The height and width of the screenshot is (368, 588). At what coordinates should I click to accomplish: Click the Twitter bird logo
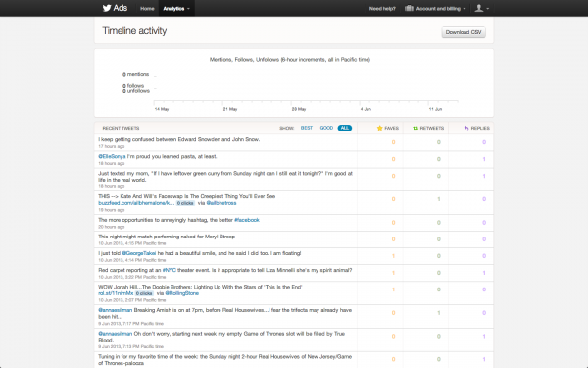point(107,8)
